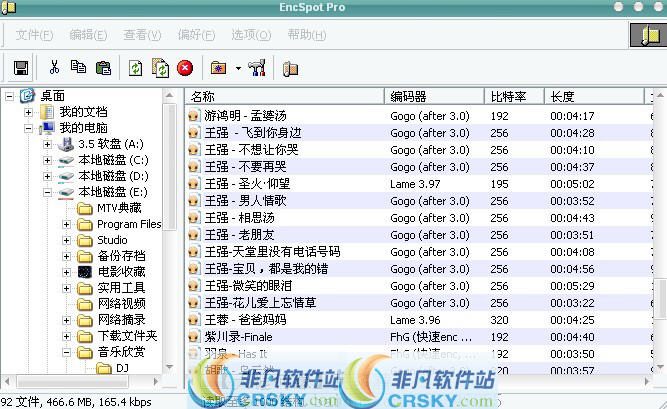Viewport: 667px width, 409px height.
Task: Select the 网络视频 folder in tree
Action: (122, 304)
